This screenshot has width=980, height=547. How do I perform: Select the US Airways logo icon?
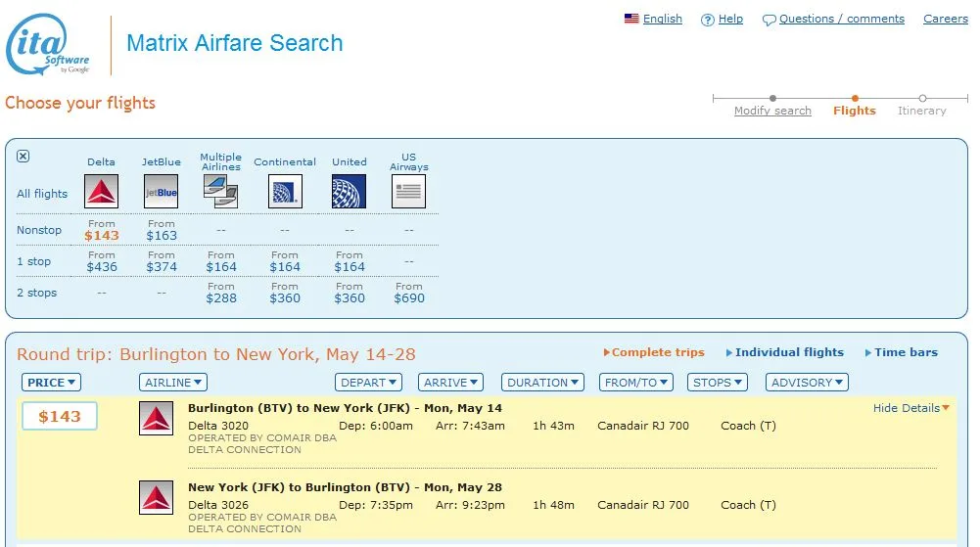click(x=409, y=191)
